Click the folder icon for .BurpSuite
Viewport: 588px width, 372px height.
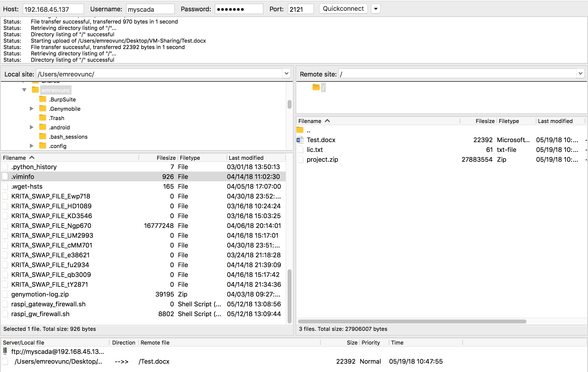43,99
